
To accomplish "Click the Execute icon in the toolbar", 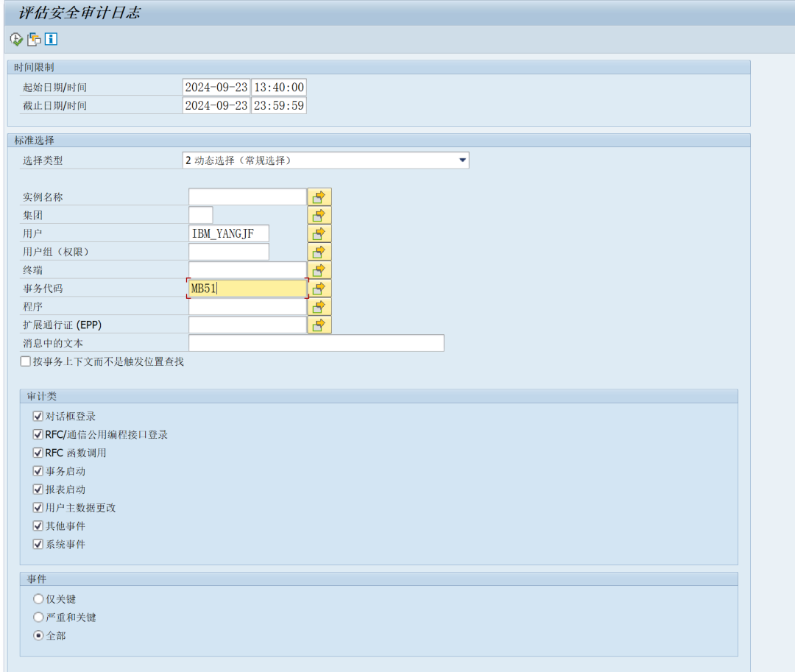I will point(16,39).
